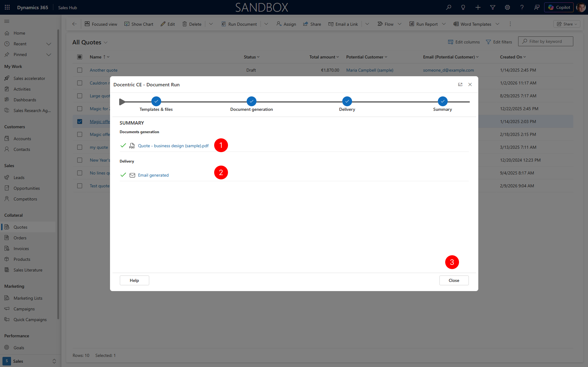The width and height of the screenshot is (588, 367).
Task: Click the Templates & files step marker
Action: (156, 101)
